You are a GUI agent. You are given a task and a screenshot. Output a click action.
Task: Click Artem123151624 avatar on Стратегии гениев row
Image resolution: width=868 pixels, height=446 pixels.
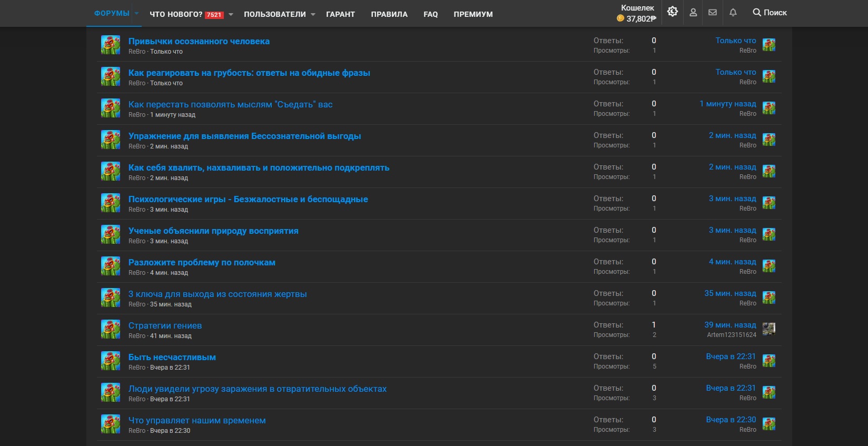tap(769, 329)
